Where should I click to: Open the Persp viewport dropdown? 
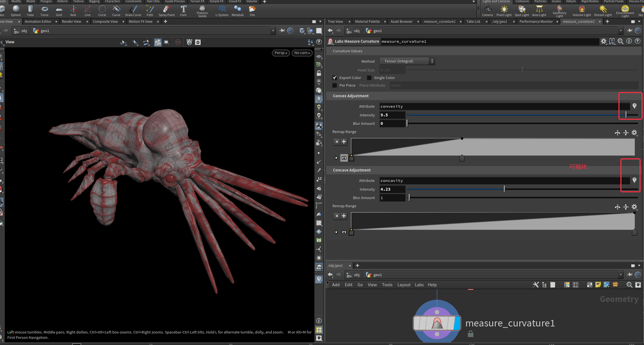tap(280, 53)
